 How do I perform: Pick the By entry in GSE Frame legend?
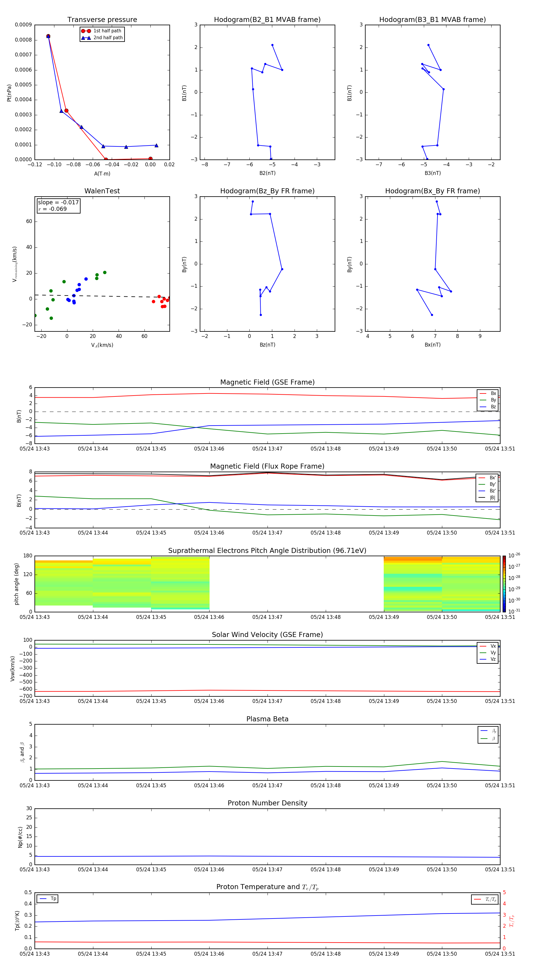(x=488, y=400)
